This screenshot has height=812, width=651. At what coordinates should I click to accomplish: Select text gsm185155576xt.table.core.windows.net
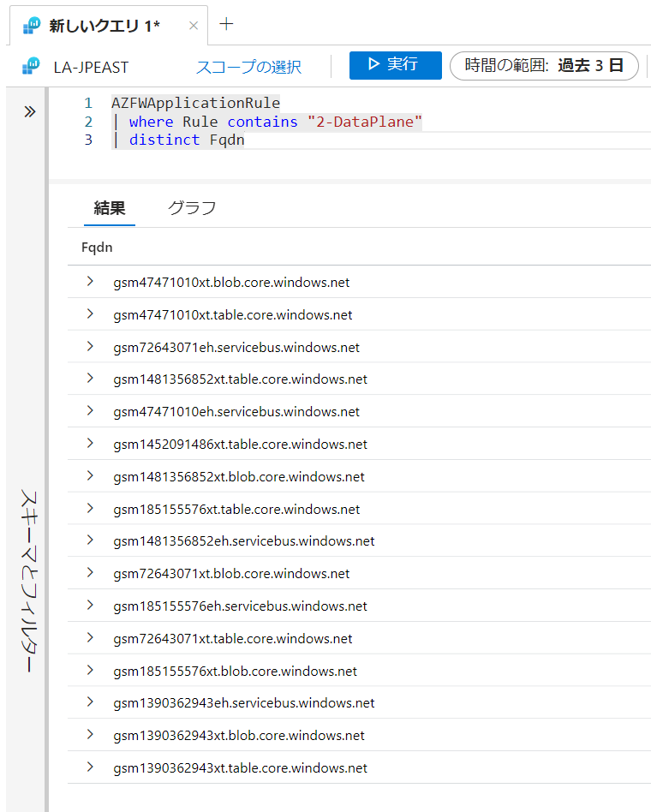point(236,510)
